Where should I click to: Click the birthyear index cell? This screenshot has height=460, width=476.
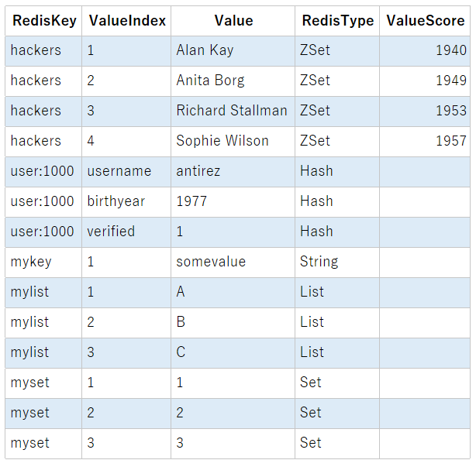126,202
